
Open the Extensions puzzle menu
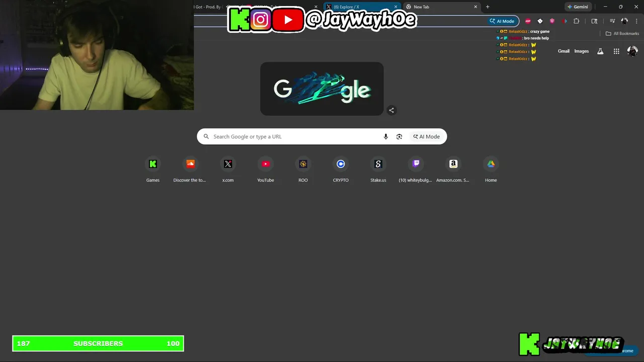click(577, 21)
